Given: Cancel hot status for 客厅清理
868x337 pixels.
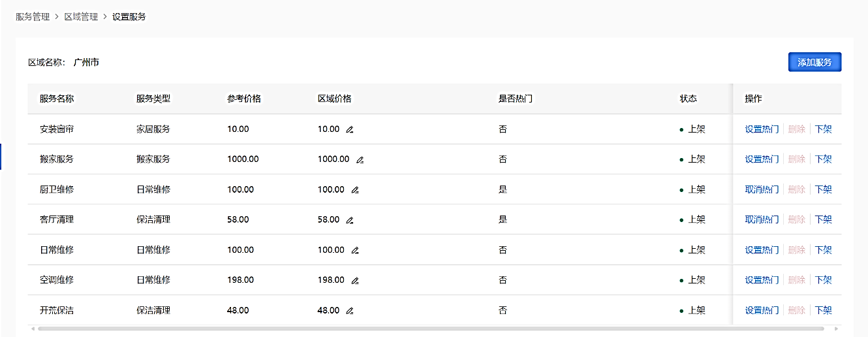Looking at the screenshot, I should [762, 219].
